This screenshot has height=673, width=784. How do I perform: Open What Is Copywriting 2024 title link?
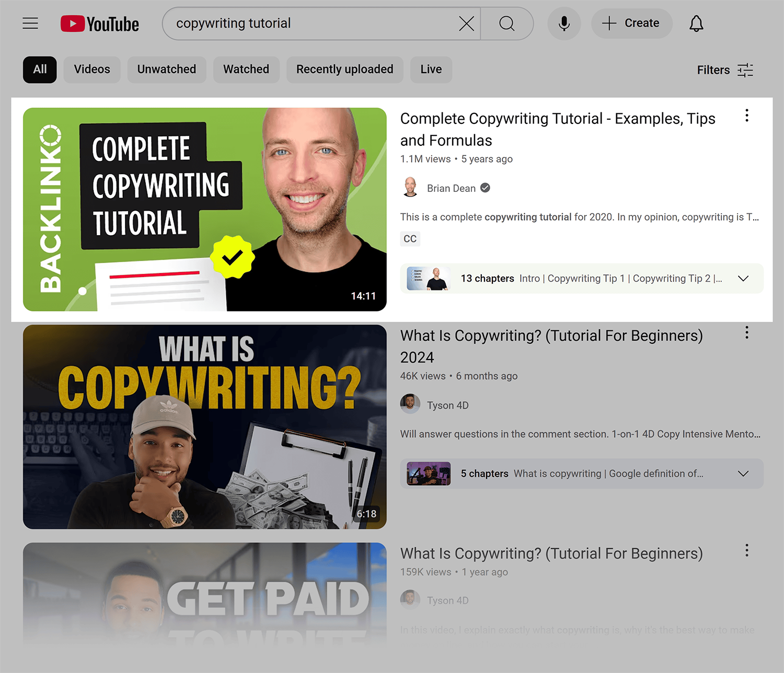pyautogui.click(x=551, y=346)
